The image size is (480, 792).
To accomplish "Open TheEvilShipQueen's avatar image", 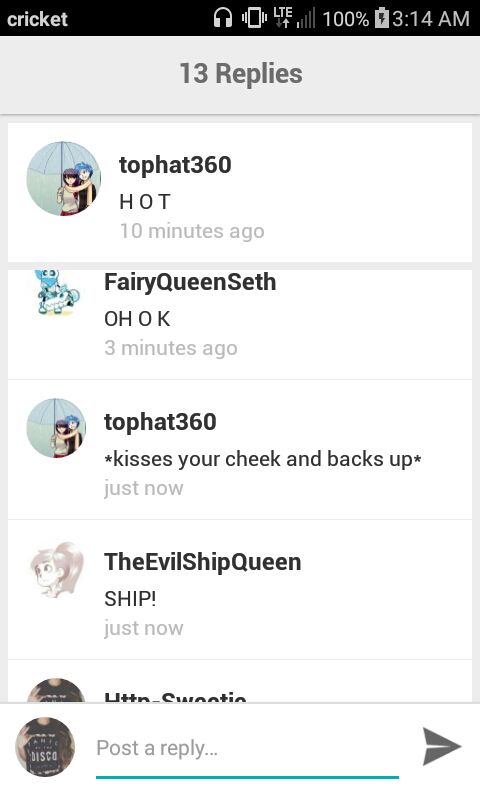I will point(56,570).
